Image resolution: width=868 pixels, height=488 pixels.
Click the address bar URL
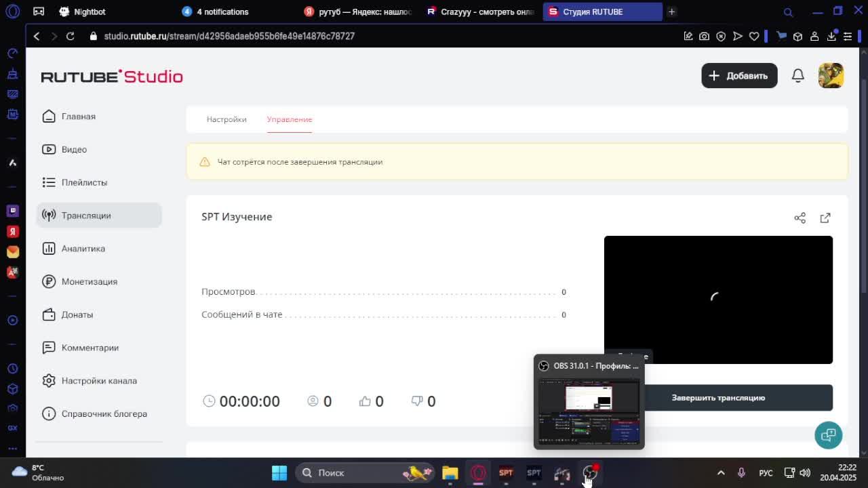coord(229,36)
